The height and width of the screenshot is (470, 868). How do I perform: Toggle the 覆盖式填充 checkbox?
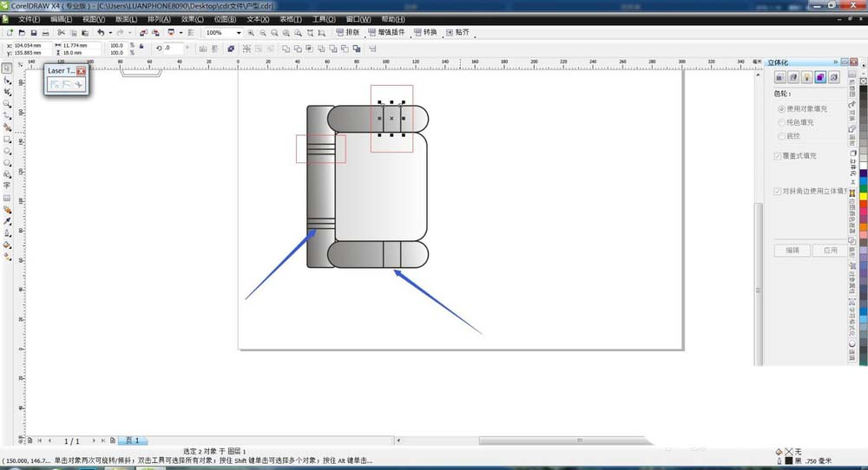coord(778,156)
